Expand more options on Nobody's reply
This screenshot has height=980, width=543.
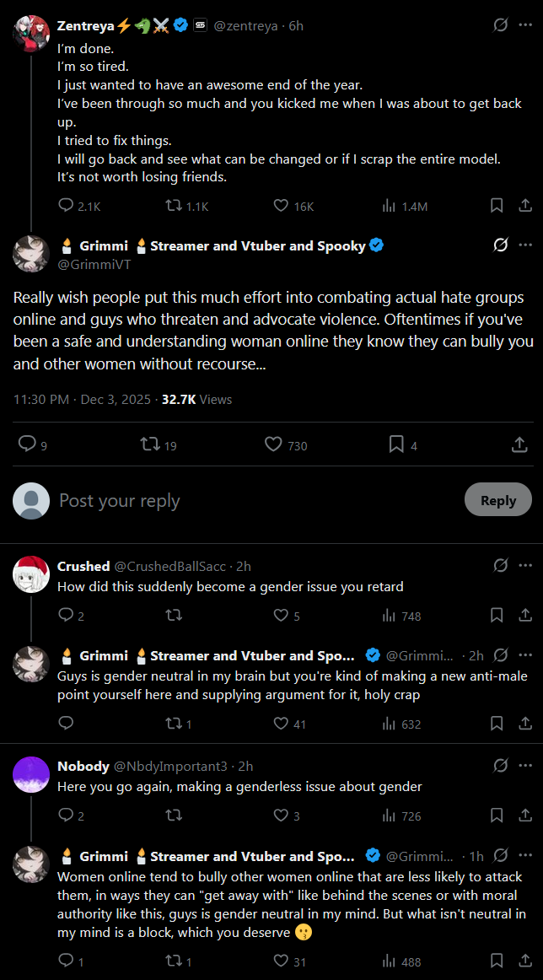pyautogui.click(x=525, y=766)
